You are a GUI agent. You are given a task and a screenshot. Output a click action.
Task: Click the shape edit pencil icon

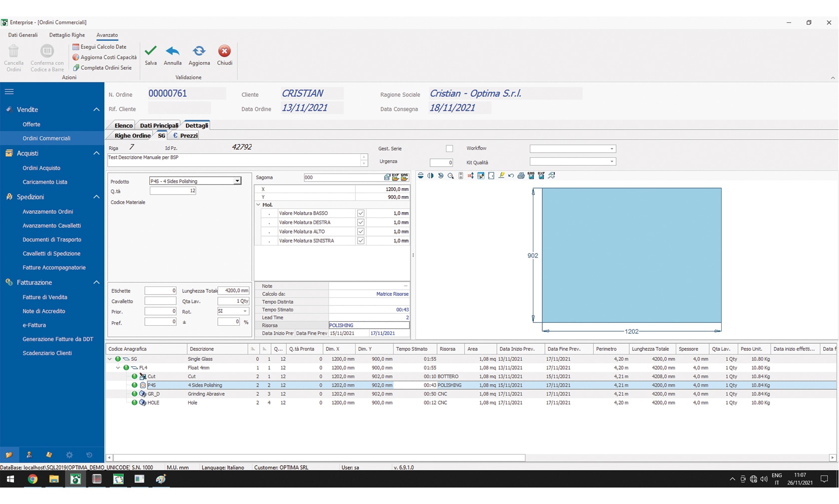[481, 176]
